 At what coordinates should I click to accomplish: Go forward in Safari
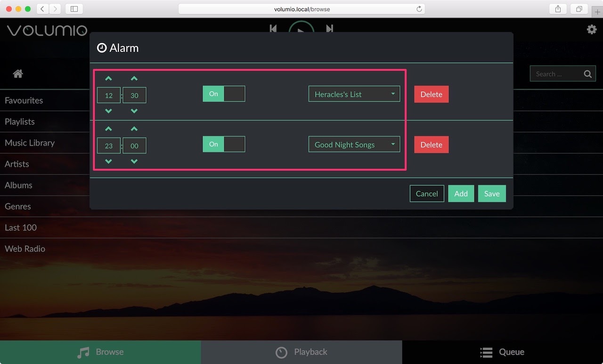55,9
